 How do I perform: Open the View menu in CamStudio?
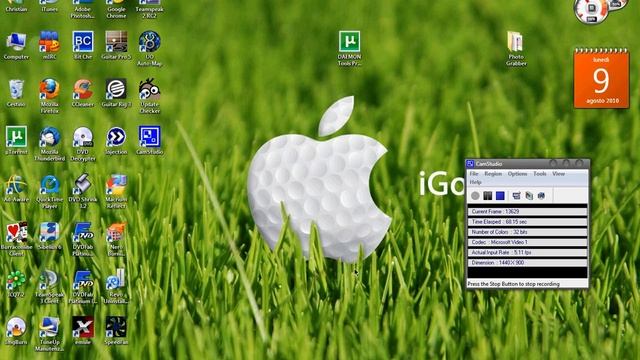pyautogui.click(x=558, y=174)
